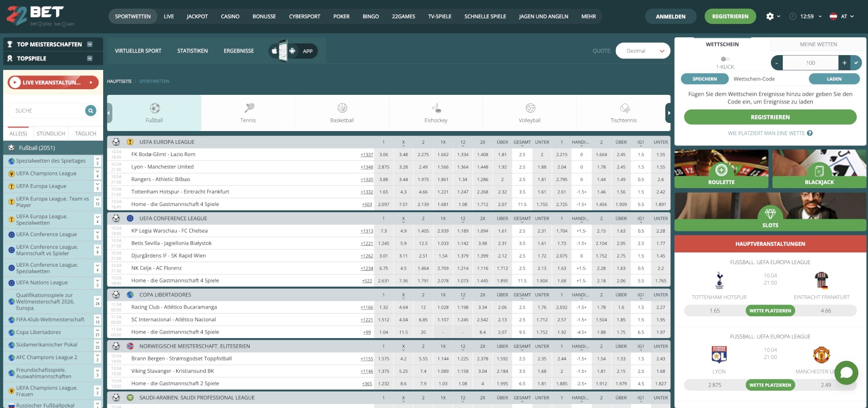Select the Tennis sport icon
Screen dimensions: 868x408
tap(248, 108)
